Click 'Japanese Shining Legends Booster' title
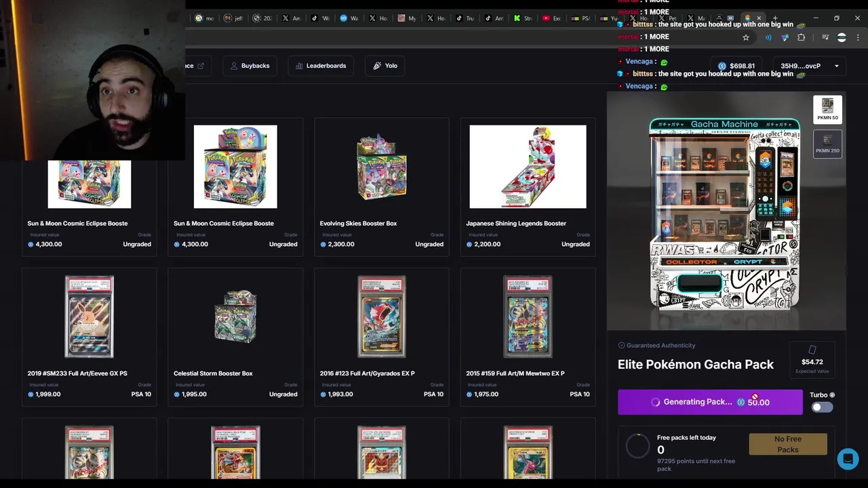Viewport: 868px width, 488px height. click(515, 223)
